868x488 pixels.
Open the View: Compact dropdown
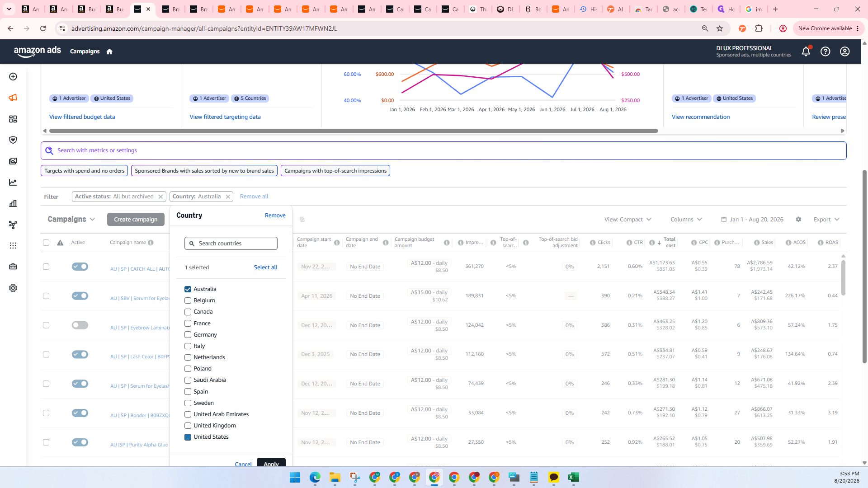coord(628,220)
